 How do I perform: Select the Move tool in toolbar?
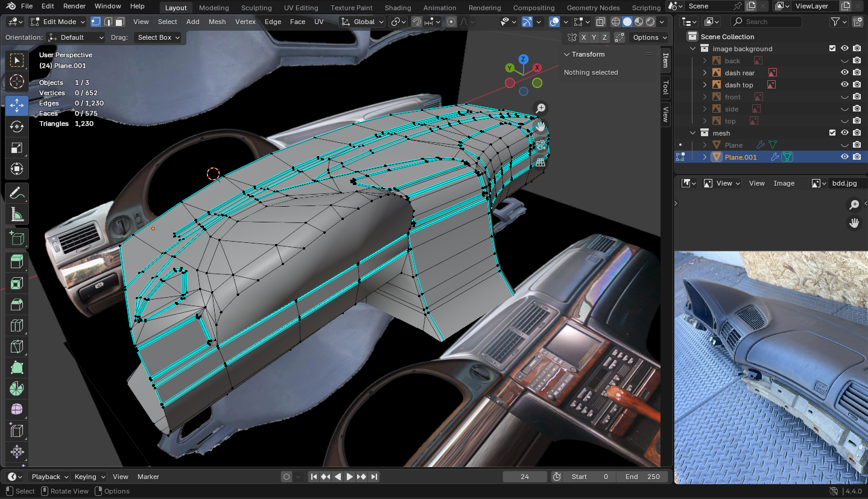tap(17, 105)
